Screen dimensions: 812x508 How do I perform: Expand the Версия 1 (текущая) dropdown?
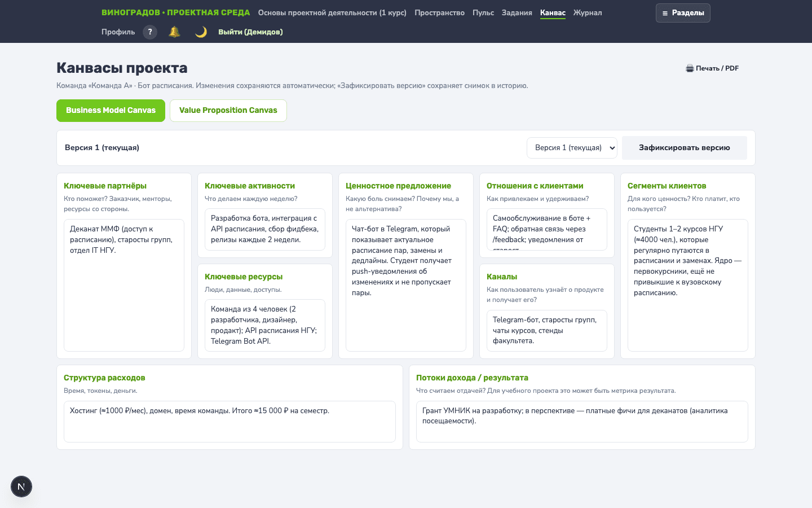(572, 148)
